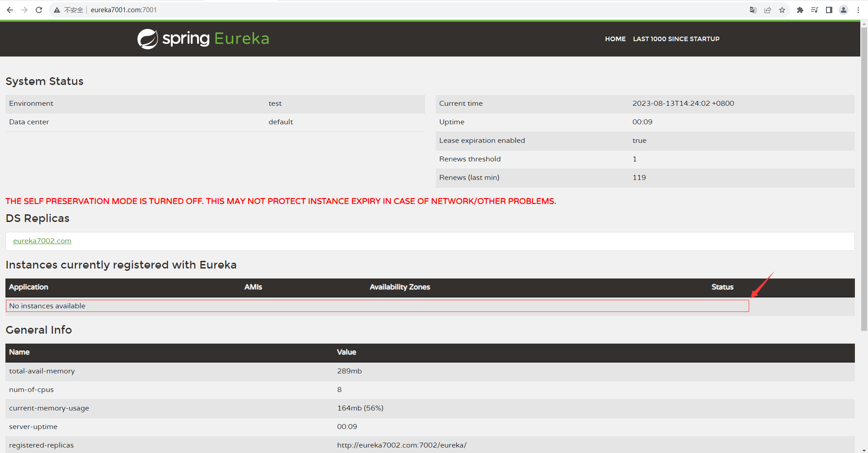Reload the Eureka page
The height and width of the screenshot is (453, 868).
[x=39, y=10]
